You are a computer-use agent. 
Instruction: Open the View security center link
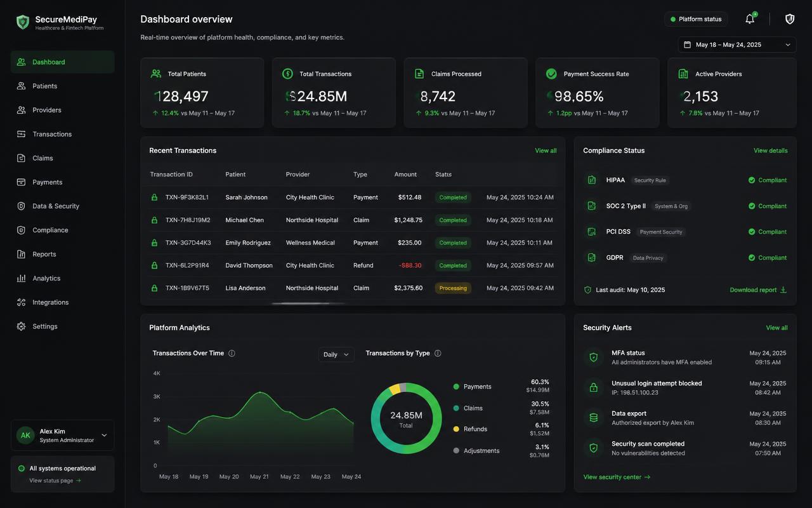[x=617, y=477]
